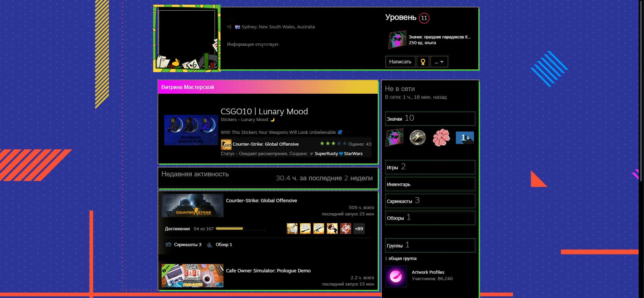Image resolution: width=644 pixels, height=298 pixels.
Task: Open the more actions "..." dropdown
Action: [x=439, y=62]
